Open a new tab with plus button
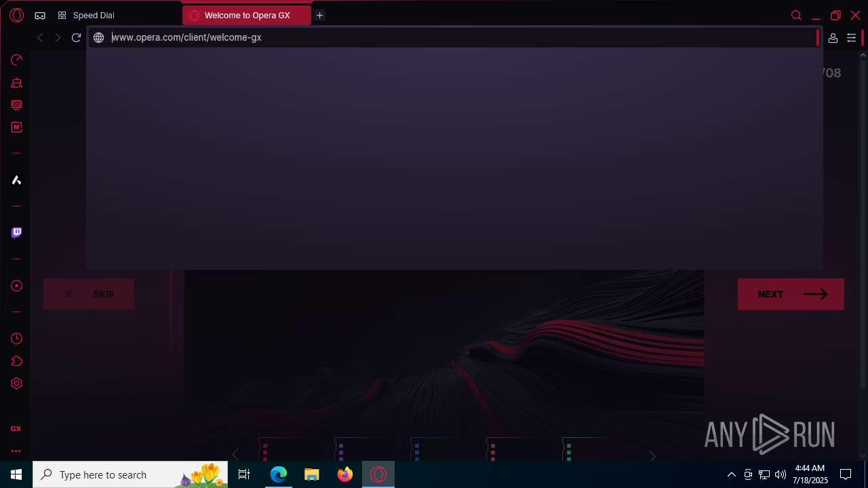Viewport: 868px width, 488px height. (x=319, y=16)
